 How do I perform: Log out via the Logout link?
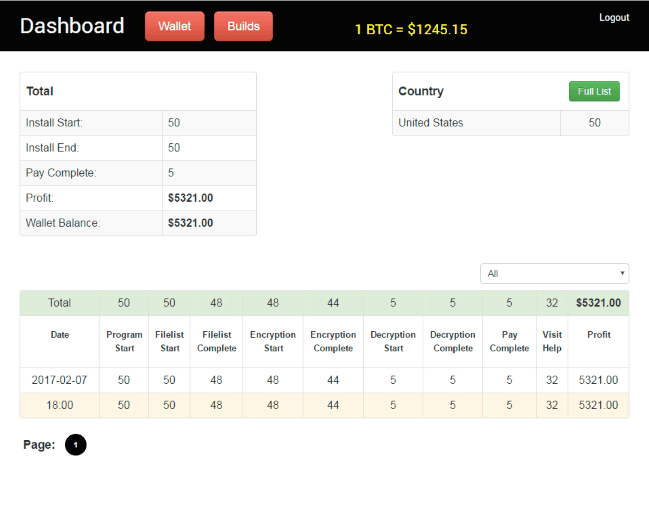click(x=613, y=18)
